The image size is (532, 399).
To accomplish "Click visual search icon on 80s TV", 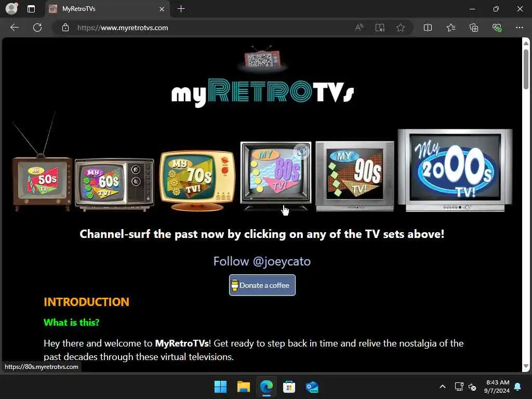I will point(301,152).
